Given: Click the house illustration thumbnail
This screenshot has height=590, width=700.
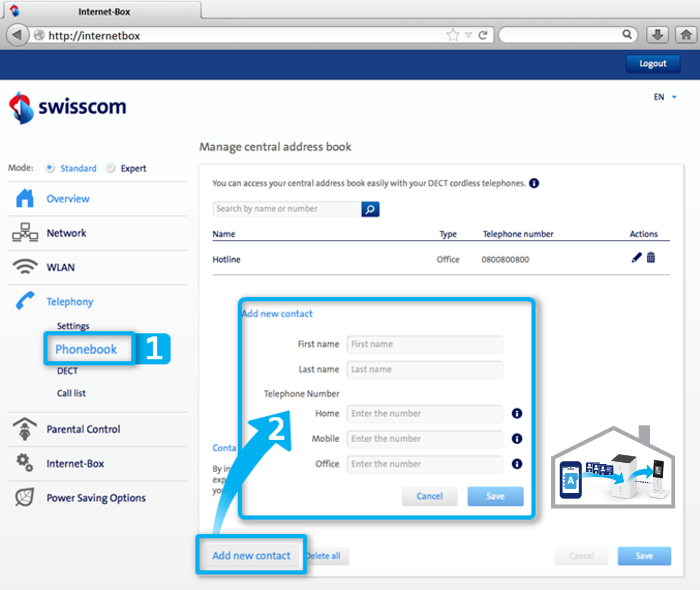Looking at the screenshot, I should pos(613,467).
